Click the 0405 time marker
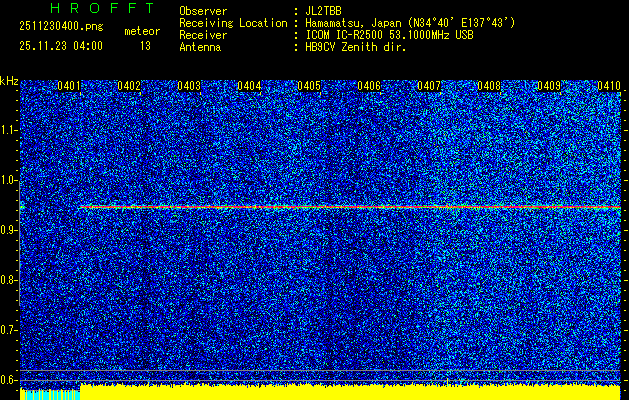Viewport: 629px width, 400px height. [x=309, y=87]
